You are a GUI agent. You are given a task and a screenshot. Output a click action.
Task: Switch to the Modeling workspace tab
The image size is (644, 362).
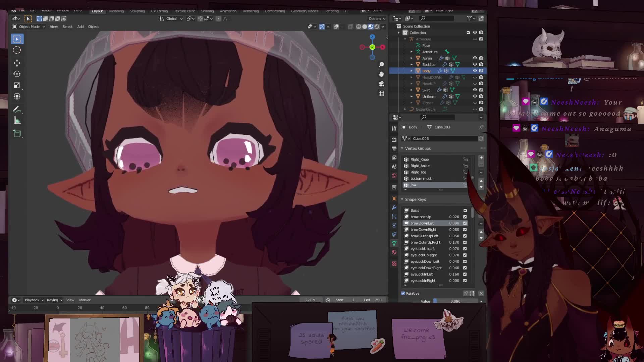click(116, 11)
